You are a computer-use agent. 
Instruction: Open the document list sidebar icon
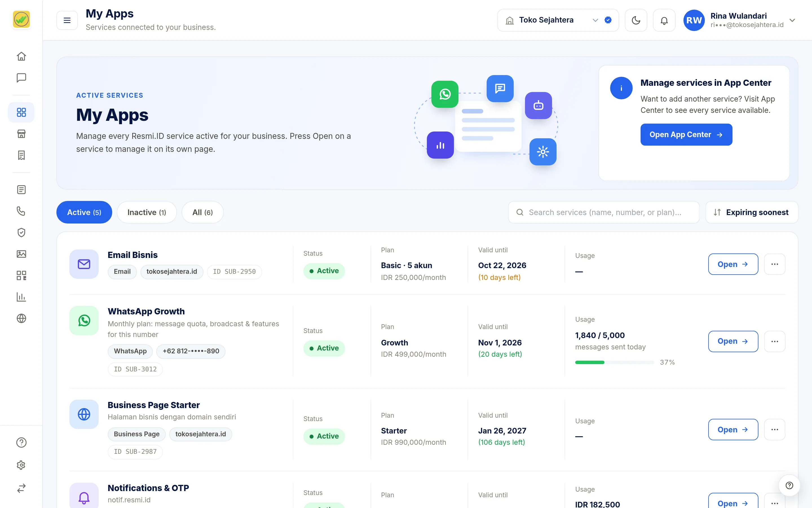(21, 190)
